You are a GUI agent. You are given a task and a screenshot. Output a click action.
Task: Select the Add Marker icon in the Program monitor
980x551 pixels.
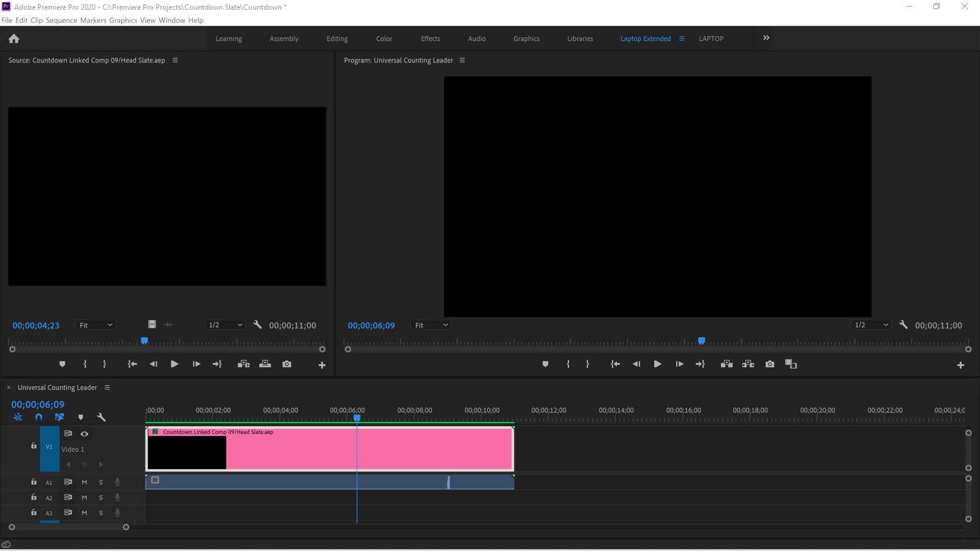(545, 364)
